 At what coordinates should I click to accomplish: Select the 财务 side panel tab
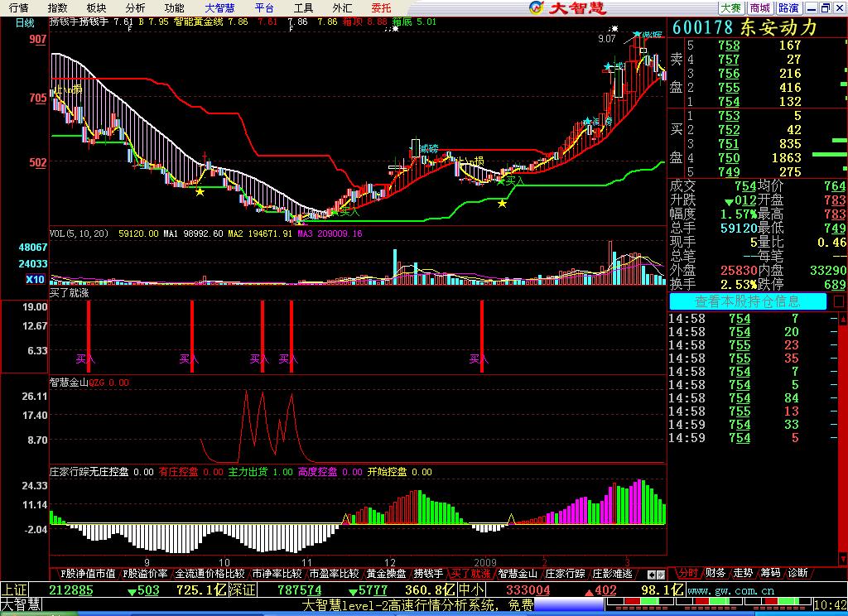point(715,573)
